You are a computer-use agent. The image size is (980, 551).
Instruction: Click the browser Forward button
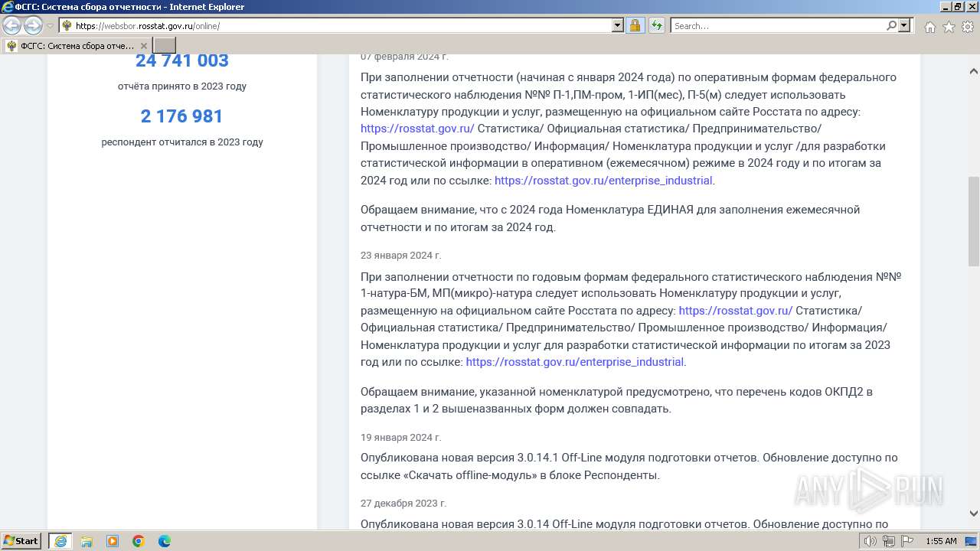tap(33, 26)
